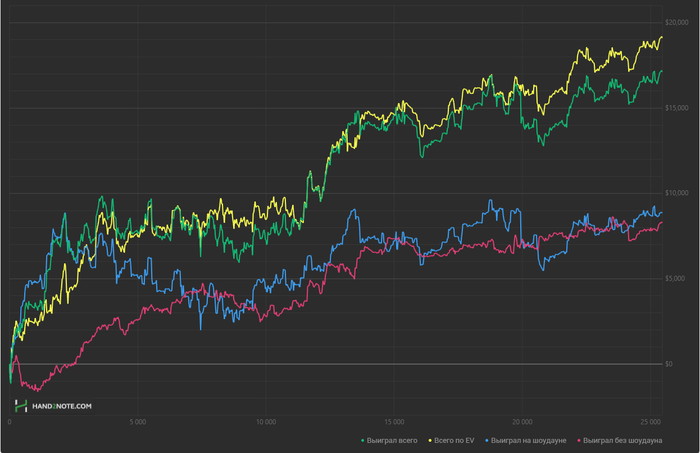Click the $5,000 y-axis label
Screen dimensions: 700x453
point(677,278)
